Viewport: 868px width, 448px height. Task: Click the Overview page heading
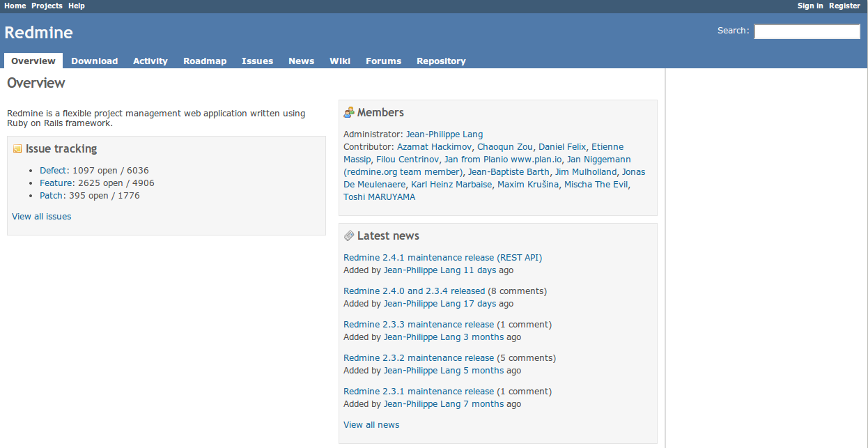point(36,83)
